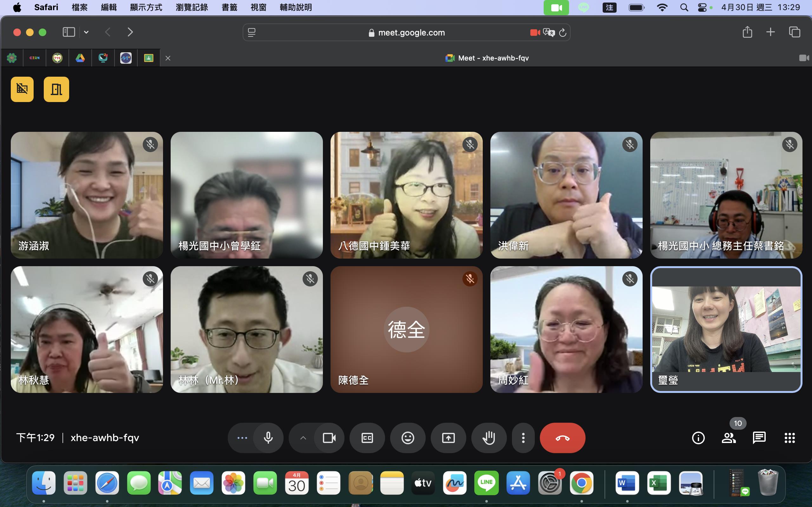Image resolution: width=812 pixels, height=507 pixels.
Task: Select the 陳德全 participant tile
Action: 406,329
